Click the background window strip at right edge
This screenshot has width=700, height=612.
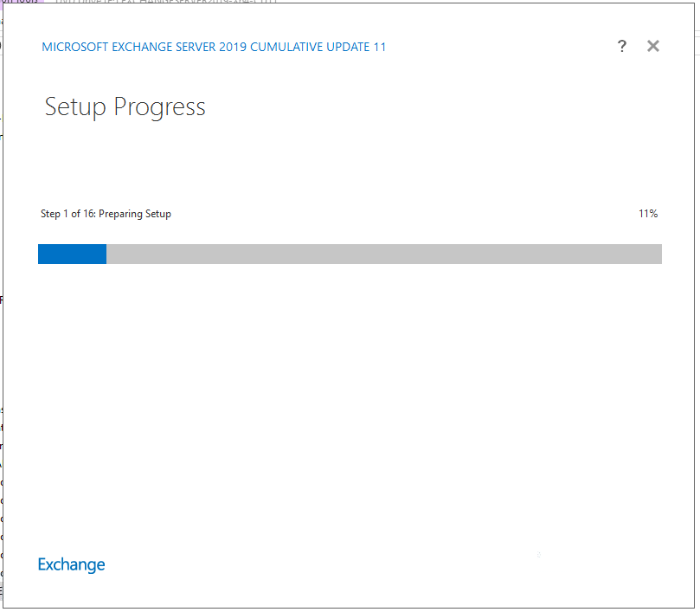[697, 306]
